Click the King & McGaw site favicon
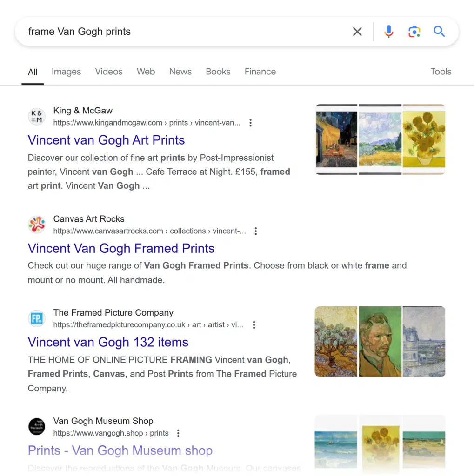Screen dimensions: 474x476 [37, 116]
